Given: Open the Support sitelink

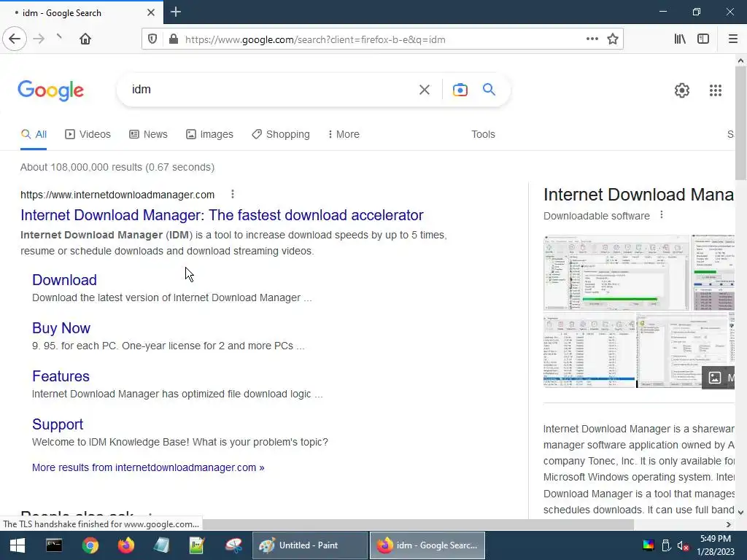Looking at the screenshot, I should point(57,424).
